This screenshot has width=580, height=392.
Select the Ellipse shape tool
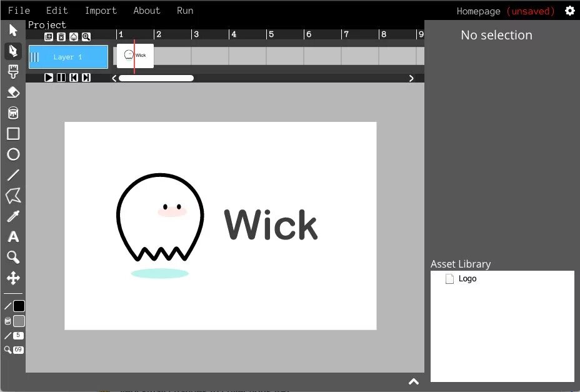click(13, 154)
